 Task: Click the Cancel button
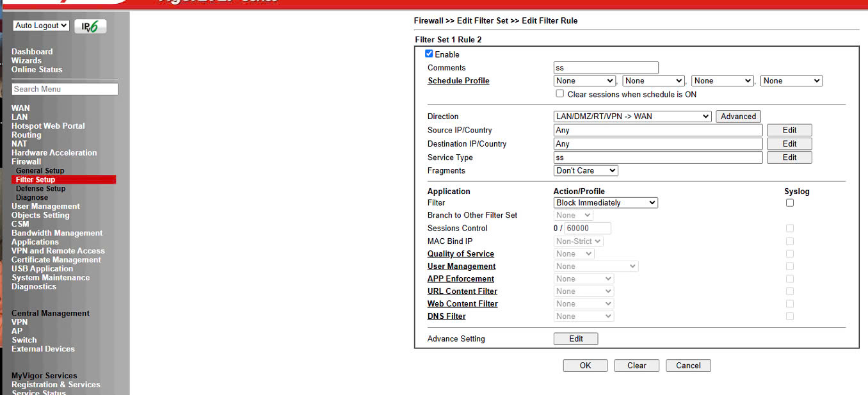[x=688, y=366]
